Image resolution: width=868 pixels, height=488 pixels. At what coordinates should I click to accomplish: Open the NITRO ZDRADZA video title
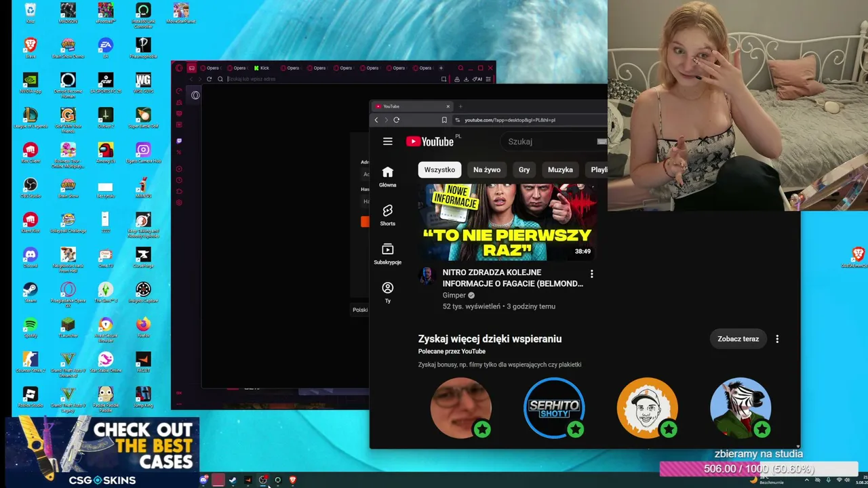point(513,278)
